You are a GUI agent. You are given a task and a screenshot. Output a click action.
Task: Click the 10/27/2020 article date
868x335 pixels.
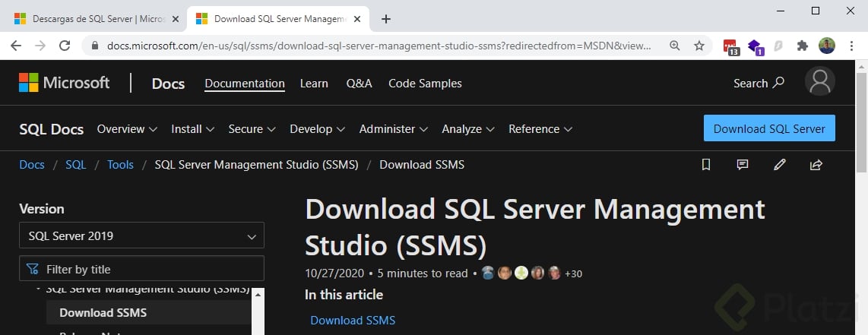(334, 273)
